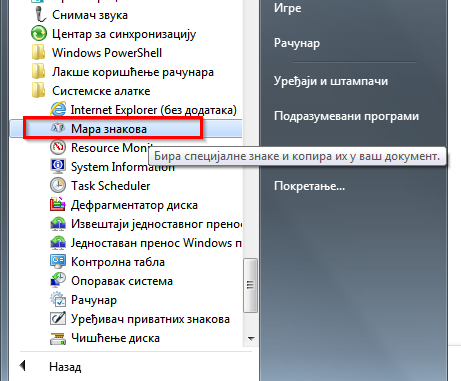Open Игре in the right pane
Image resolution: width=461 pixels, height=381 pixels.
287,8
